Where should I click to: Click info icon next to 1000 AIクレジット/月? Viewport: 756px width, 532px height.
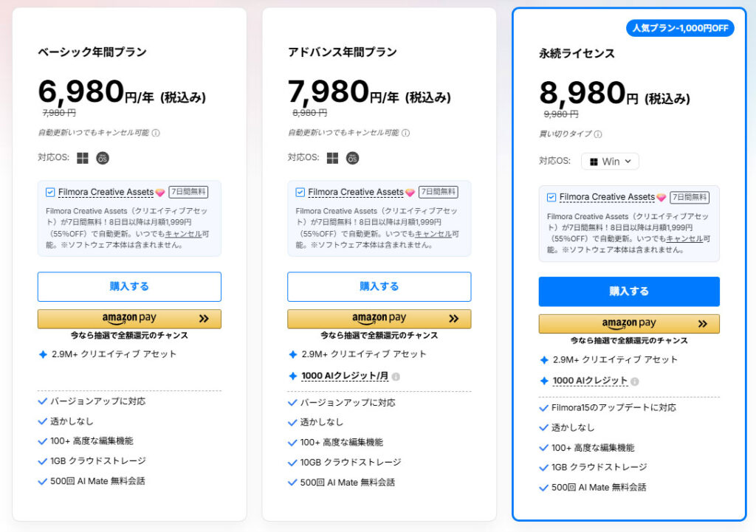point(396,376)
